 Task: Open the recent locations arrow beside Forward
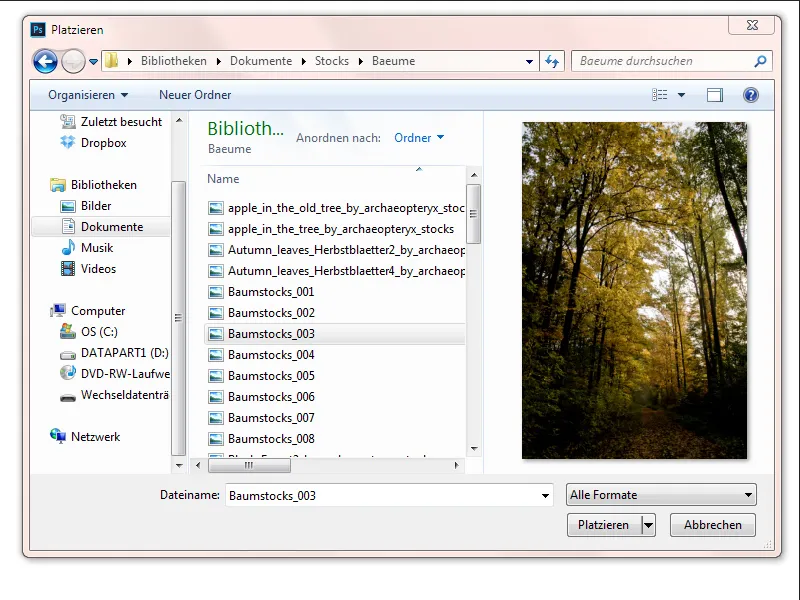(x=93, y=62)
